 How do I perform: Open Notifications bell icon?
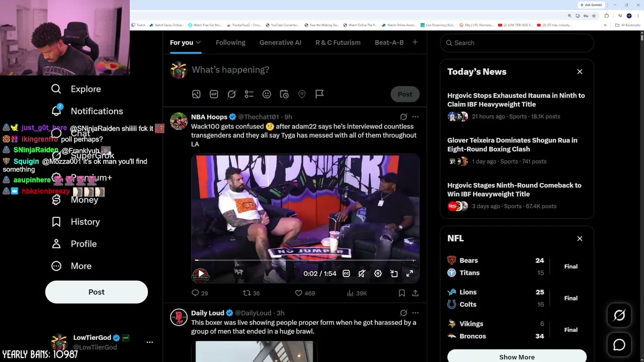tap(57, 110)
